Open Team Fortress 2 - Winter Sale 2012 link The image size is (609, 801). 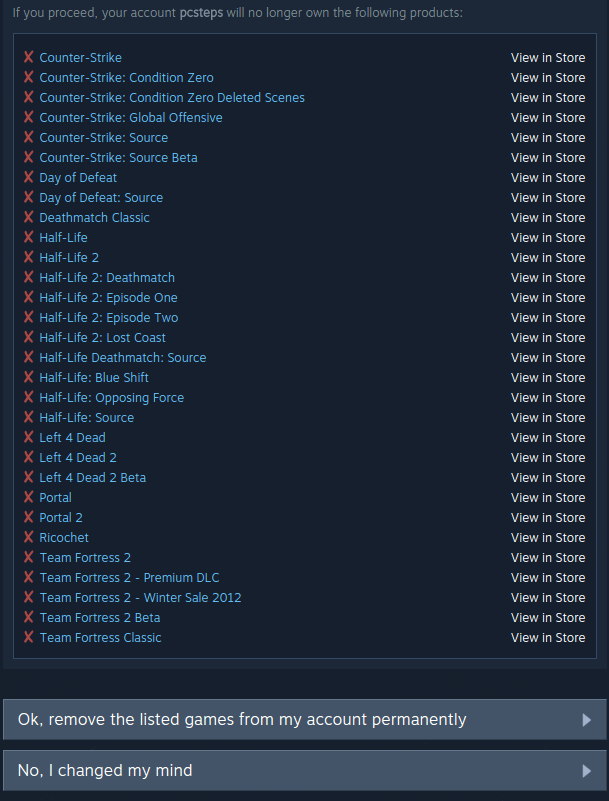click(140, 597)
